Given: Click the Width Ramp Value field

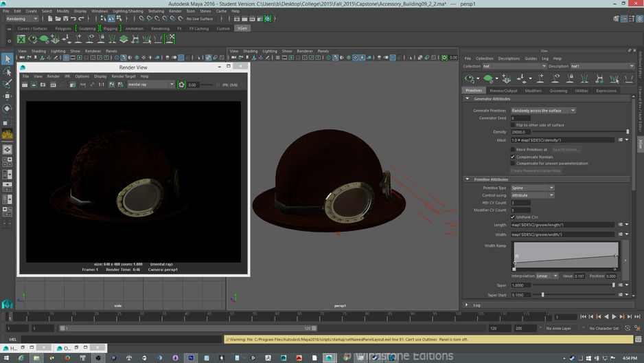Looking at the screenshot, I should [x=579, y=276].
